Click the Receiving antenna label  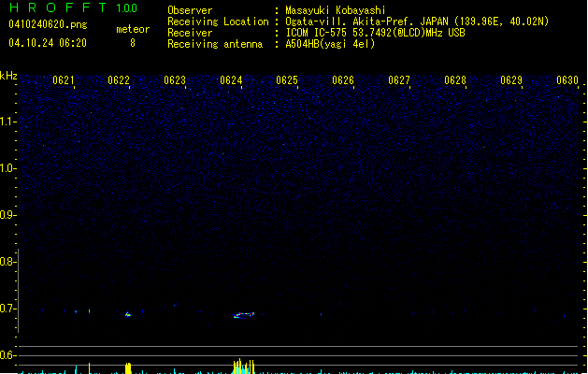click(x=215, y=44)
